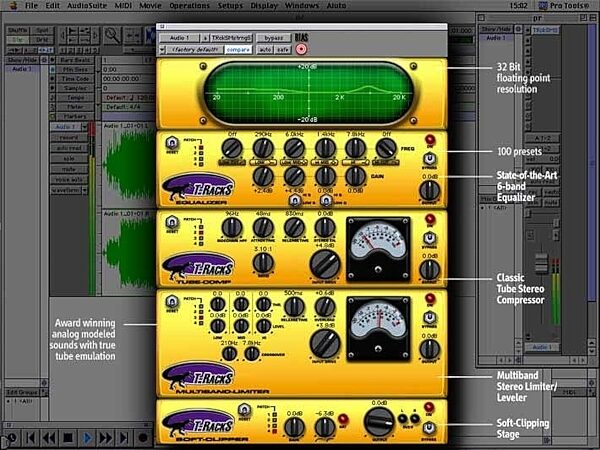Open the Setups menu
Screen dimensions: 600x450
coord(230,5)
